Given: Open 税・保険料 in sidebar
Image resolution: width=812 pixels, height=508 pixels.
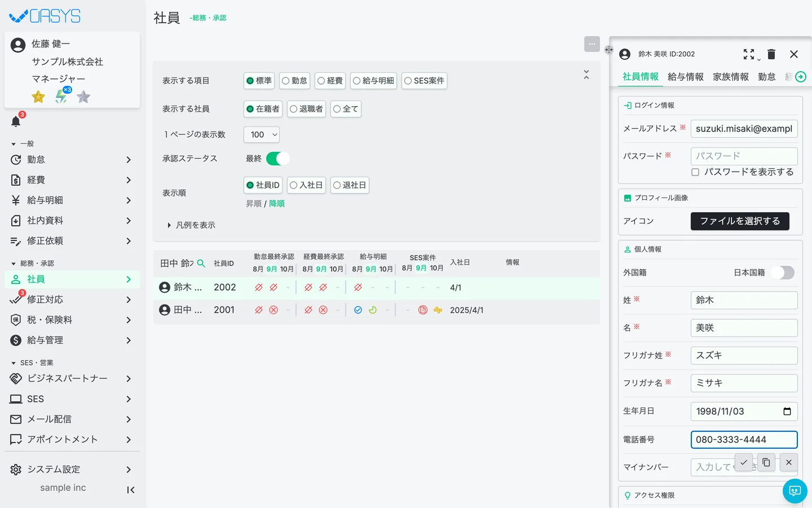Looking at the screenshot, I should tap(72, 320).
